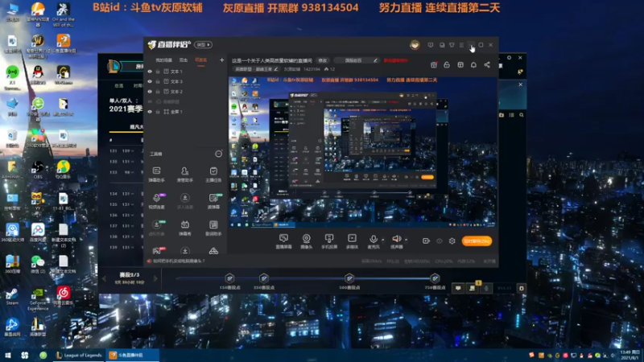This screenshot has height=362, width=644.
Task: Open the user avatar in title bar
Action: coord(415,45)
